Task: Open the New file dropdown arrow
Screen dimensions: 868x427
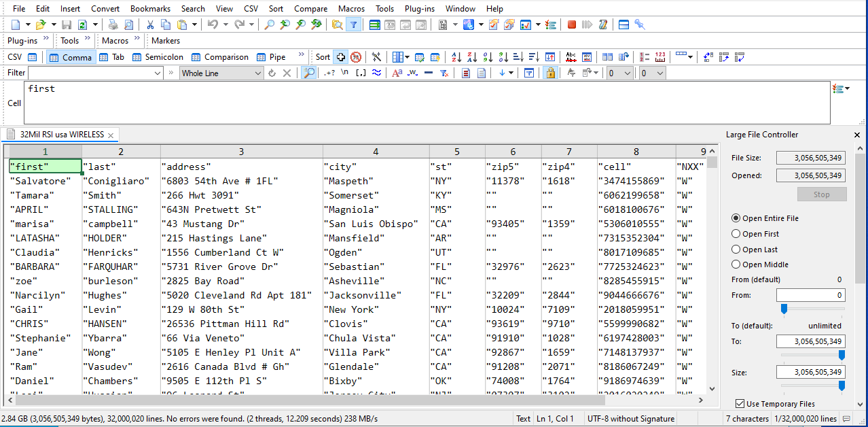Action: pyautogui.click(x=27, y=24)
